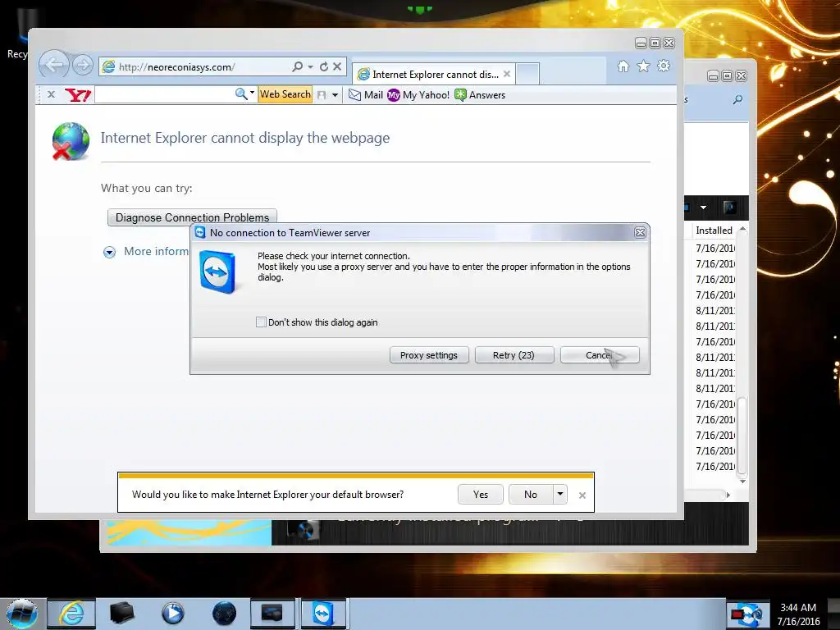Close the TeamViewer dialog with title X
This screenshot has width=840, height=630.
coord(640,232)
